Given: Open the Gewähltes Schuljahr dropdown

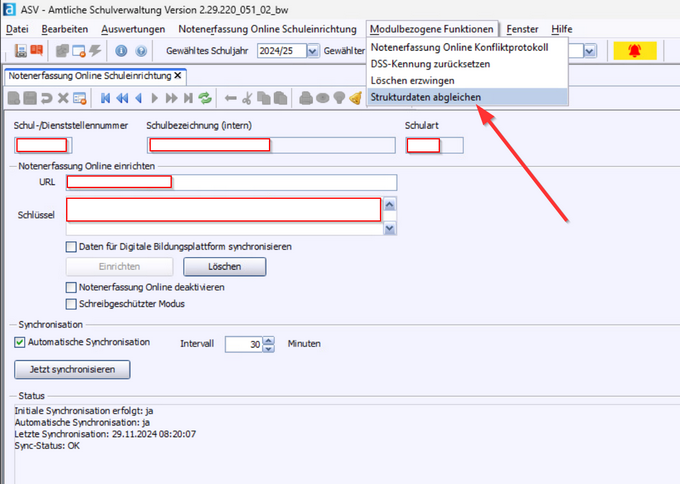Looking at the screenshot, I should coord(313,51).
